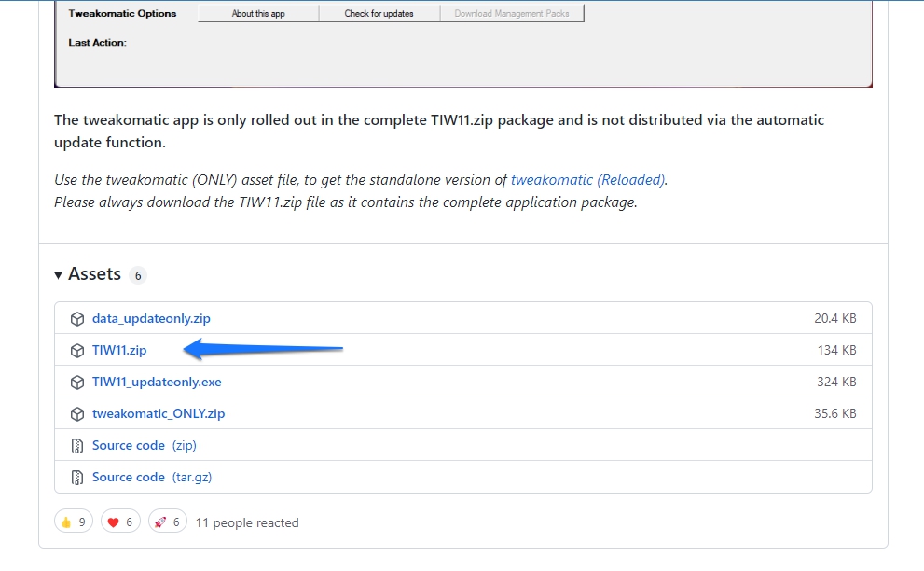Screen dimensions: 924x571
Task: Click the zip file icon beside Source code (zip)
Action: 77,446
